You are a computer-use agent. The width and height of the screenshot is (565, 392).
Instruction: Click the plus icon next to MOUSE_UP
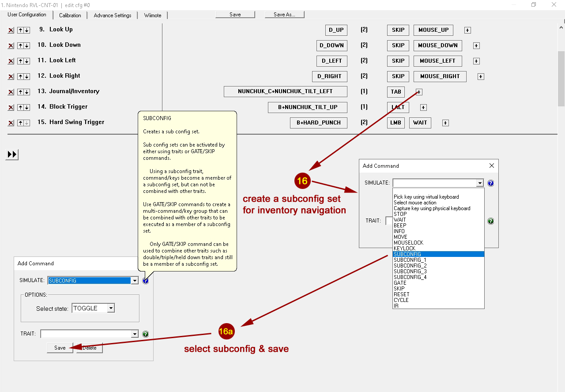point(467,30)
